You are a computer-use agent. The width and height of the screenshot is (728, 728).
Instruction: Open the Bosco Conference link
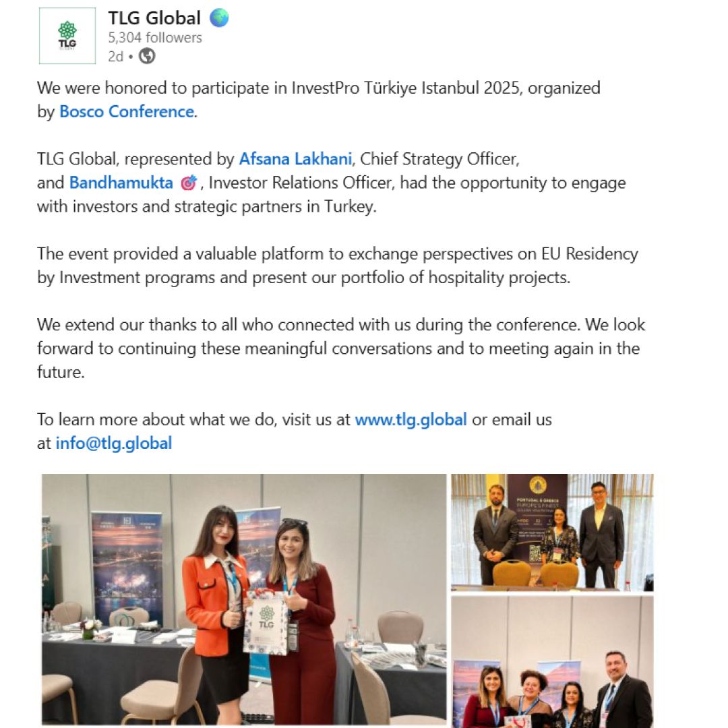pos(127,111)
